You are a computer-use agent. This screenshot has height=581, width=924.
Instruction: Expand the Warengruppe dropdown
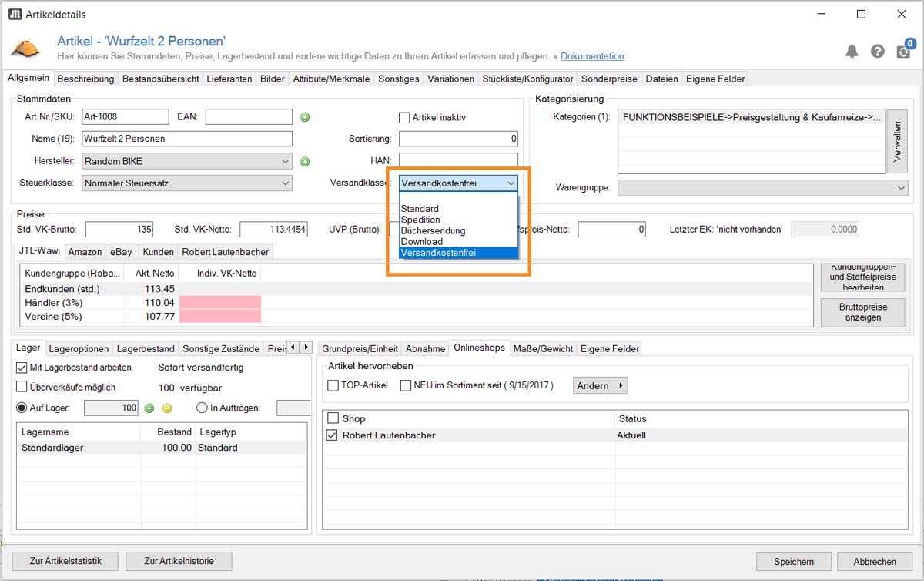click(x=763, y=188)
